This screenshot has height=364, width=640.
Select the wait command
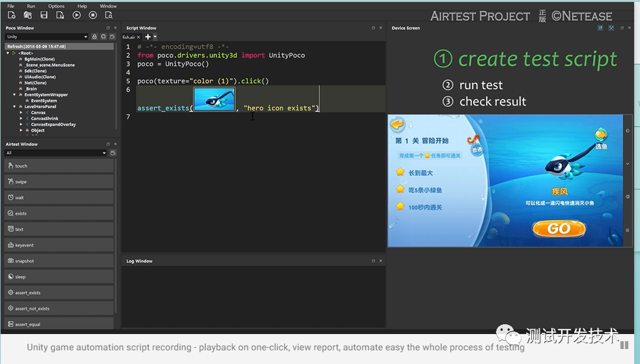[59, 198]
